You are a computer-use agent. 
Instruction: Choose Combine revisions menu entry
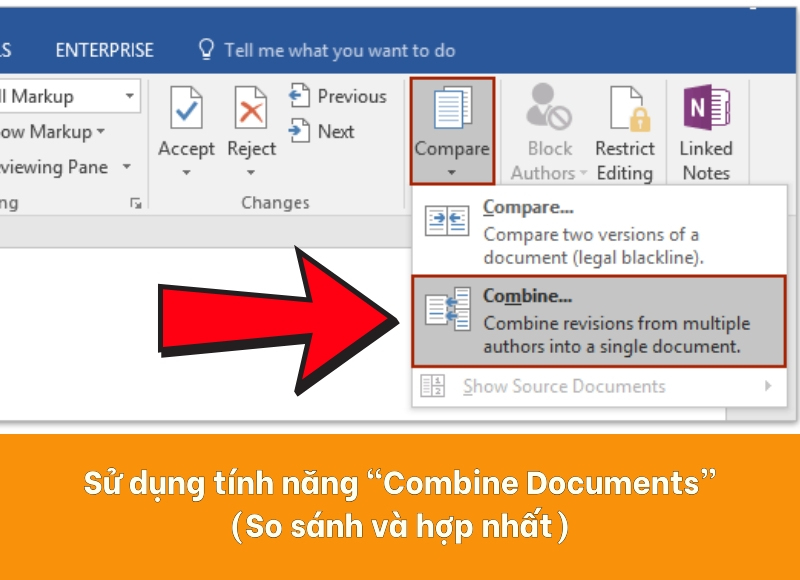click(x=599, y=321)
